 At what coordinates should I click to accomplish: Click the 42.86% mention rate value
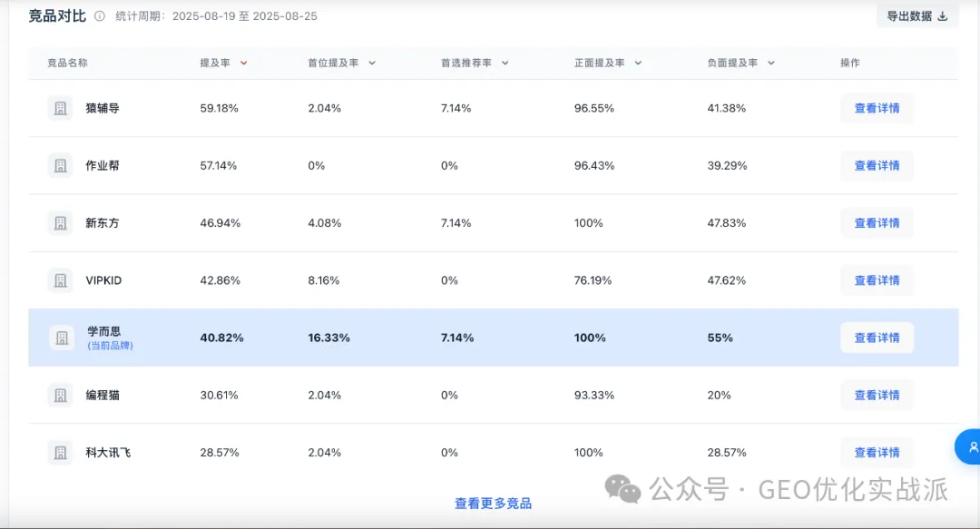220,280
